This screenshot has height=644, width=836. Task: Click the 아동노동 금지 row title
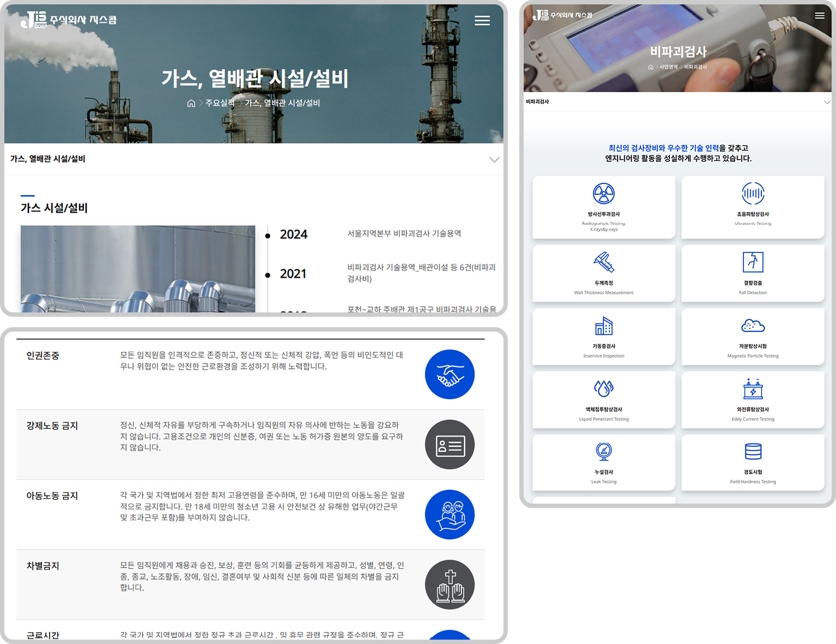point(52,495)
